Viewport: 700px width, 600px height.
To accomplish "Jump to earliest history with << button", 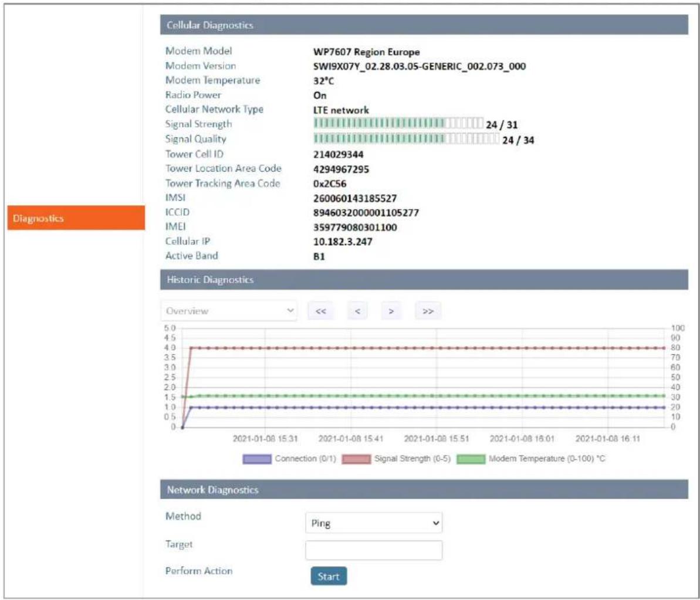I will click(x=320, y=311).
